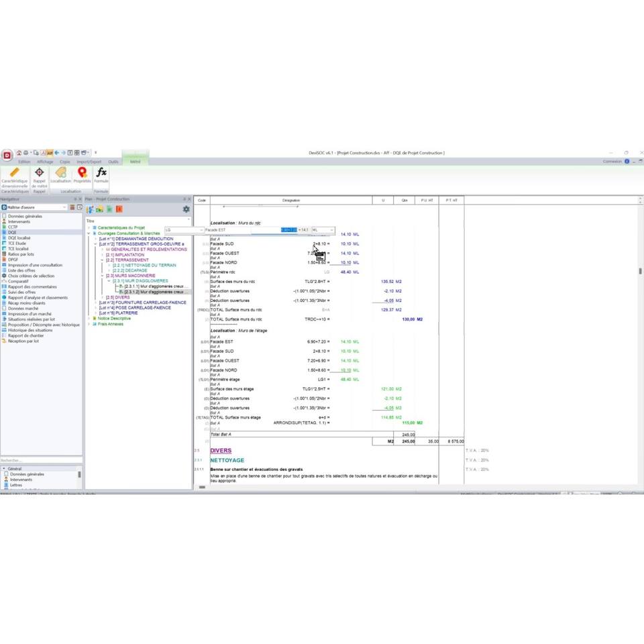
Task: Open the Localisation tag tool
Action: coord(60,173)
